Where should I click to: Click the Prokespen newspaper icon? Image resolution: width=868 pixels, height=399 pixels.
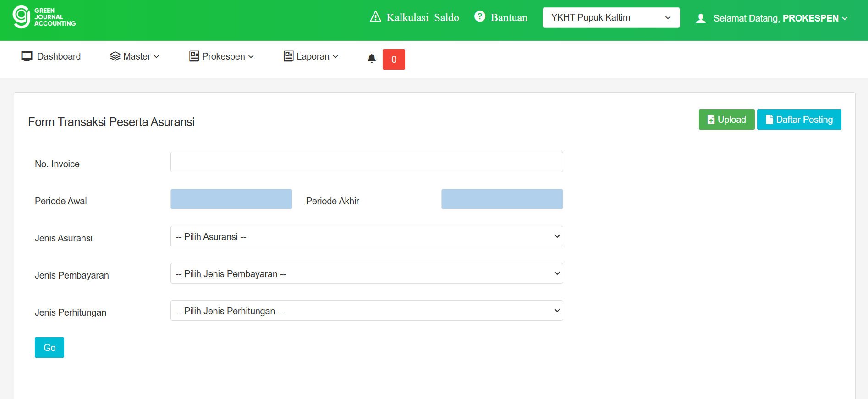click(194, 56)
